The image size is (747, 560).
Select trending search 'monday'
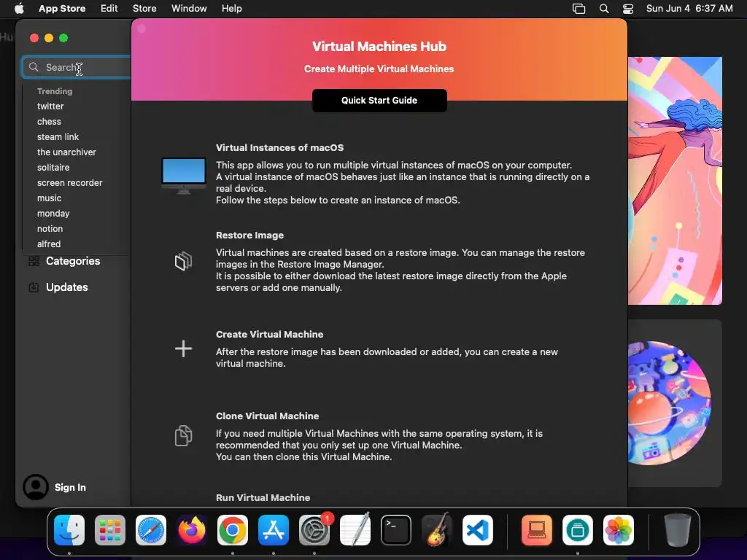(x=53, y=214)
